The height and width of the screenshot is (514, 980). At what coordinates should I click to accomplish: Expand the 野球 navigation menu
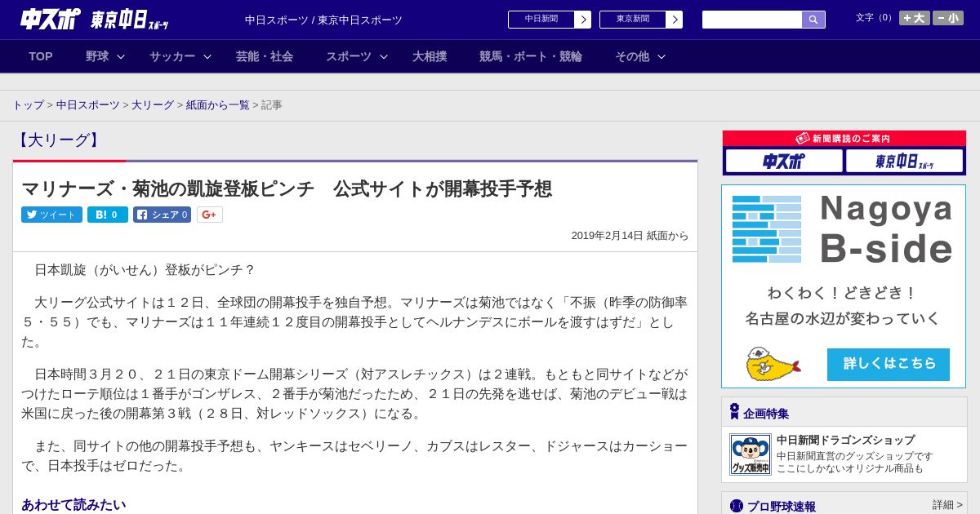pyautogui.click(x=105, y=56)
